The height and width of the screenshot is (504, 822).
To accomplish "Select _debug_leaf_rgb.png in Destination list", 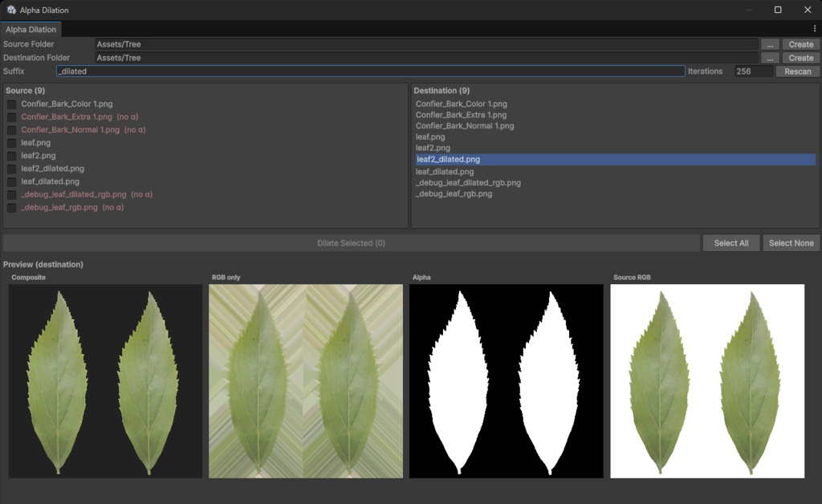I will click(x=454, y=194).
